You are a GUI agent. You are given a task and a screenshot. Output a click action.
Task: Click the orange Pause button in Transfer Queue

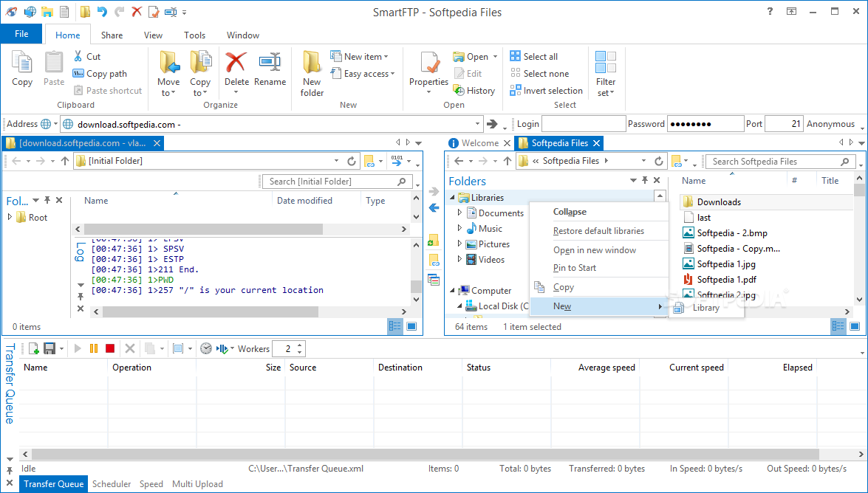pos(94,348)
